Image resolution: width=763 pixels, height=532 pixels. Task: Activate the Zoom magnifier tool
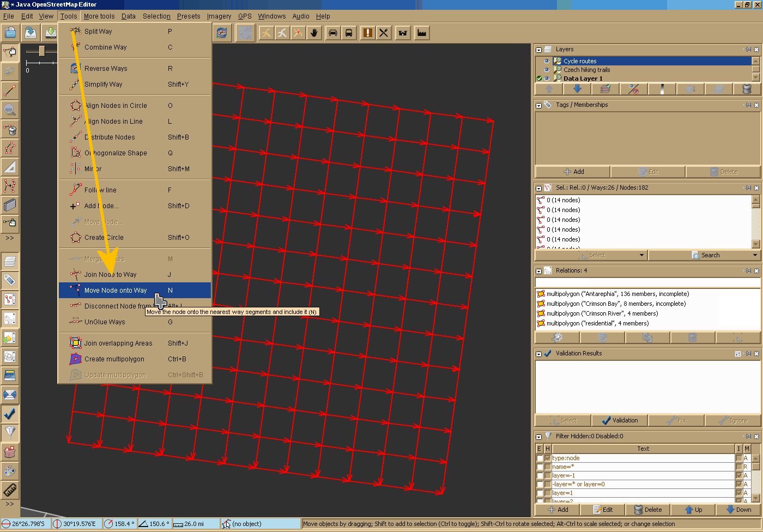pyautogui.click(x=10, y=110)
